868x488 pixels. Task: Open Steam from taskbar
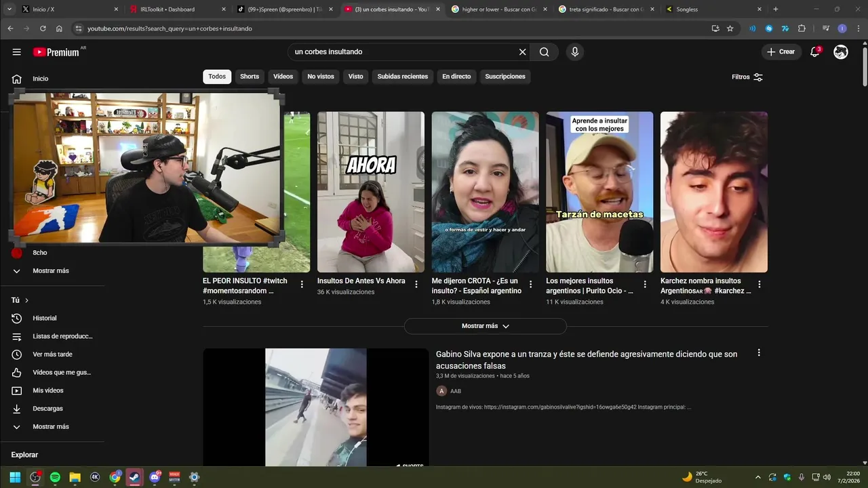[135, 477]
